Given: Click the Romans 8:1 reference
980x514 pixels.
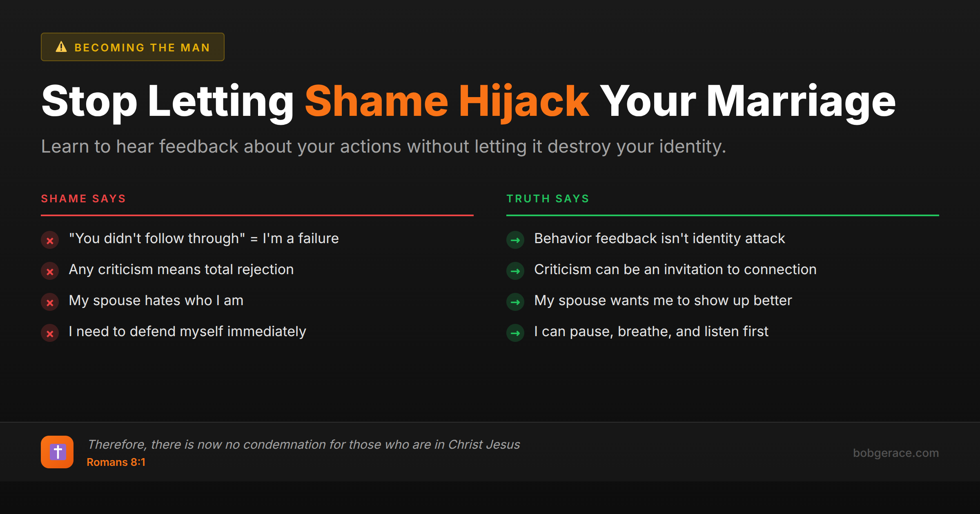Looking at the screenshot, I should pos(116,462).
